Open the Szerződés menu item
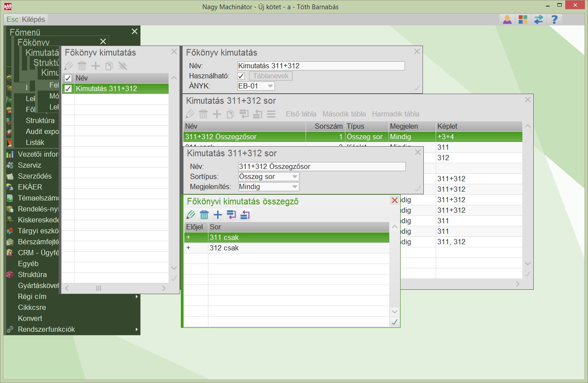Viewport: 588px width, 383px height. [35, 176]
